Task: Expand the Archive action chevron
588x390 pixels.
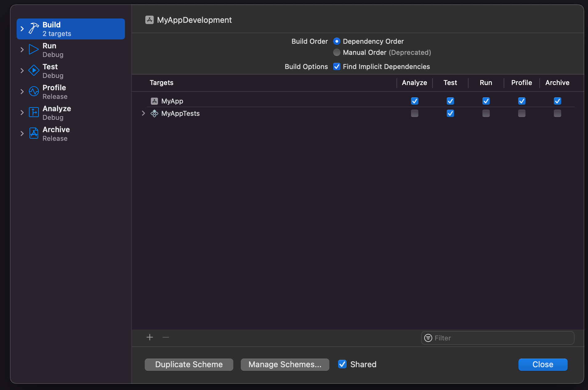Action: (22, 133)
